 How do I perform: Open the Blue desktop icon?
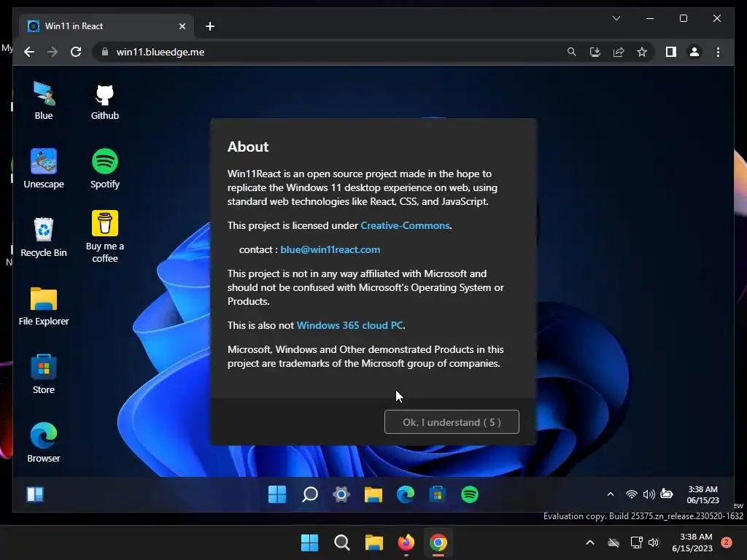click(44, 100)
